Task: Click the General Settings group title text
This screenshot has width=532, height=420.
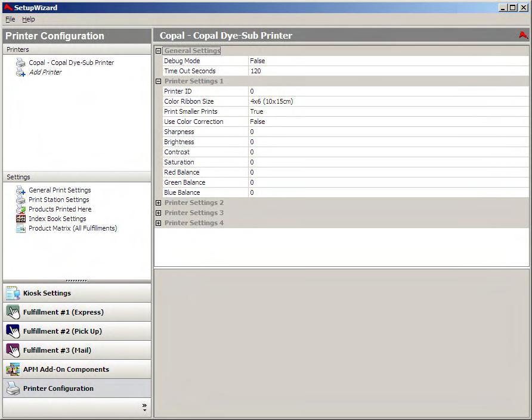Action: tap(193, 51)
